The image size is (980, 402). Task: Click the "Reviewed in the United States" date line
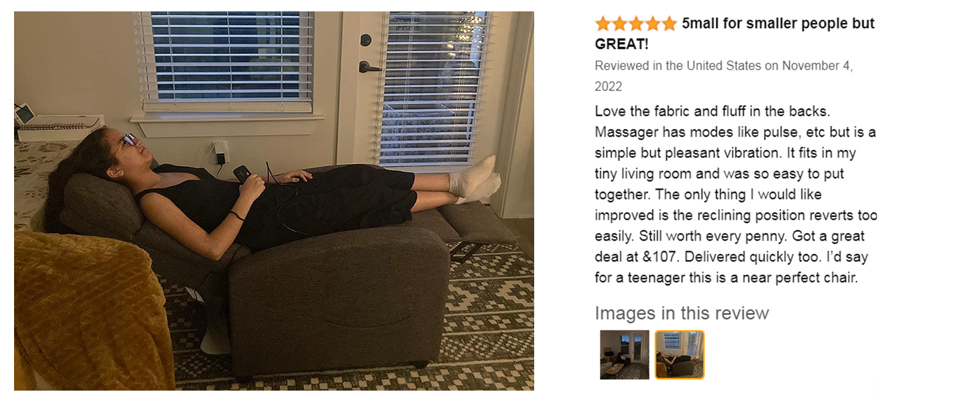click(724, 76)
